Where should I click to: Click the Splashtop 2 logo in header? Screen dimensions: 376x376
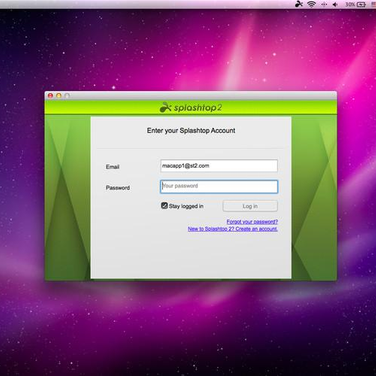pos(191,107)
